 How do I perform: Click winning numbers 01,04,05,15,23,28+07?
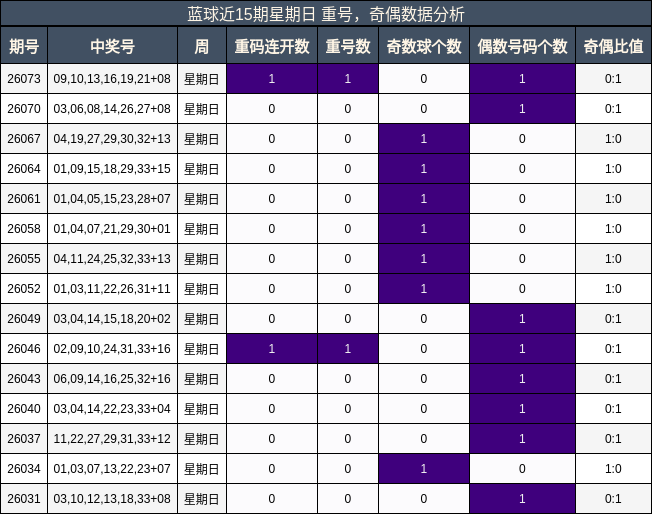click(x=112, y=198)
